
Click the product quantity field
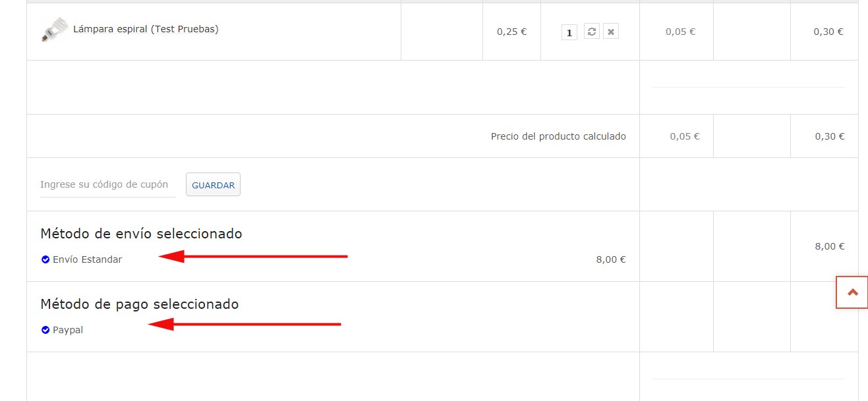coord(569,32)
